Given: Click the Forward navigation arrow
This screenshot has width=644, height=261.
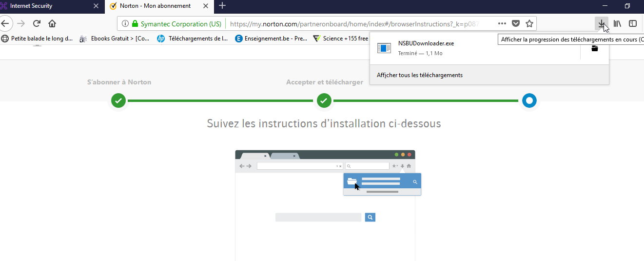Looking at the screenshot, I should pos(20,23).
